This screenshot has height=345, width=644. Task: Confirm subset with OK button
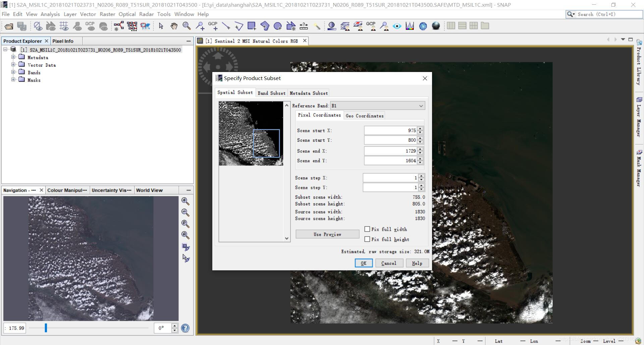(364, 263)
